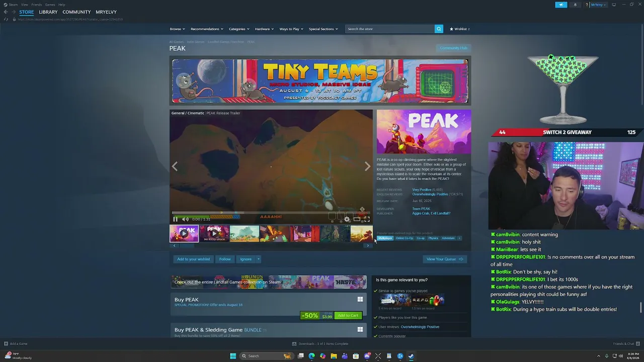This screenshot has height=362, width=644.
Task: Open the Steam menu
Action: coord(13,5)
